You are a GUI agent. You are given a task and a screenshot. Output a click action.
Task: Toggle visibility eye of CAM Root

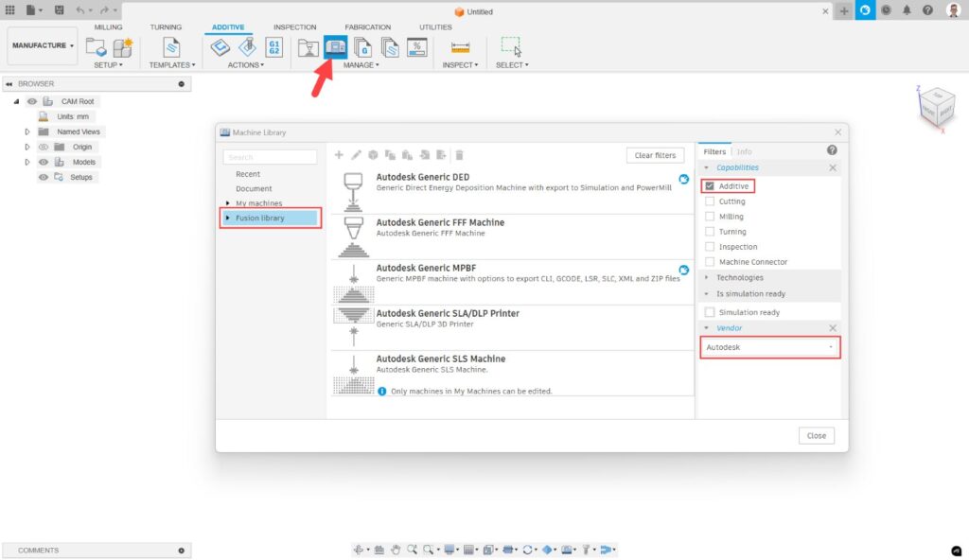[32, 101]
